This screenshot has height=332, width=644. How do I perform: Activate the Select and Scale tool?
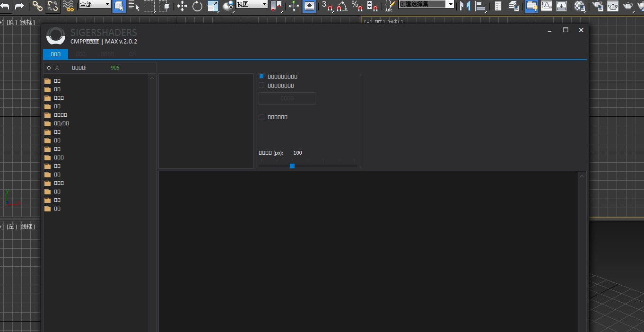tap(213, 6)
